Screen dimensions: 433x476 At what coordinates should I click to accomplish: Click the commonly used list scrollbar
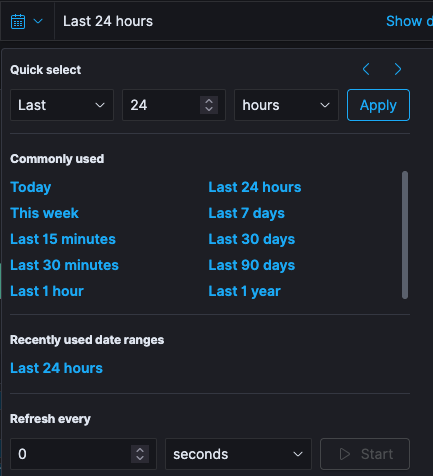pyautogui.click(x=405, y=235)
